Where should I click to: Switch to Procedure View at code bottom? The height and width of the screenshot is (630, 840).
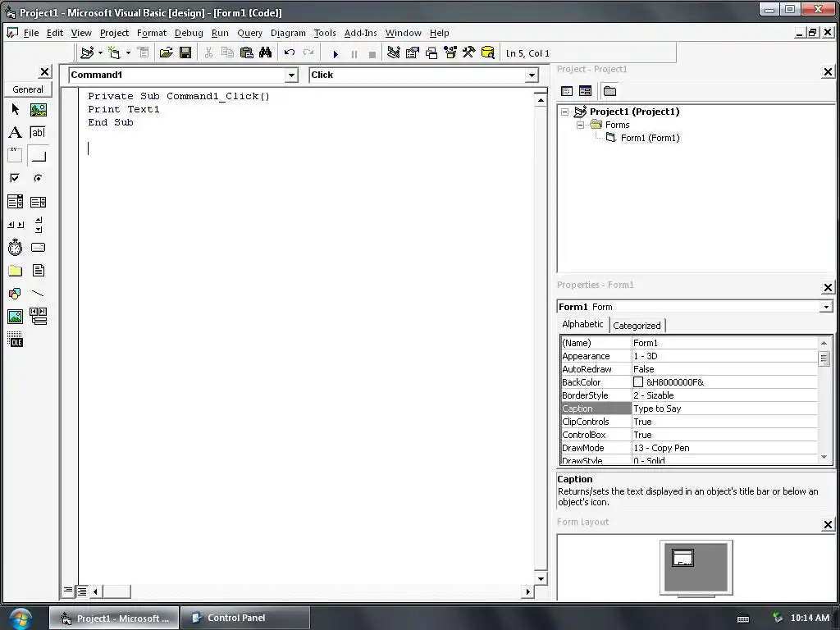click(68, 591)
